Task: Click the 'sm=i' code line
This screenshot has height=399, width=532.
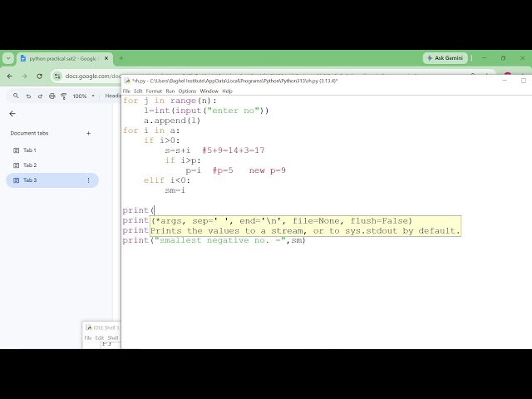Action: coord(175,190)
